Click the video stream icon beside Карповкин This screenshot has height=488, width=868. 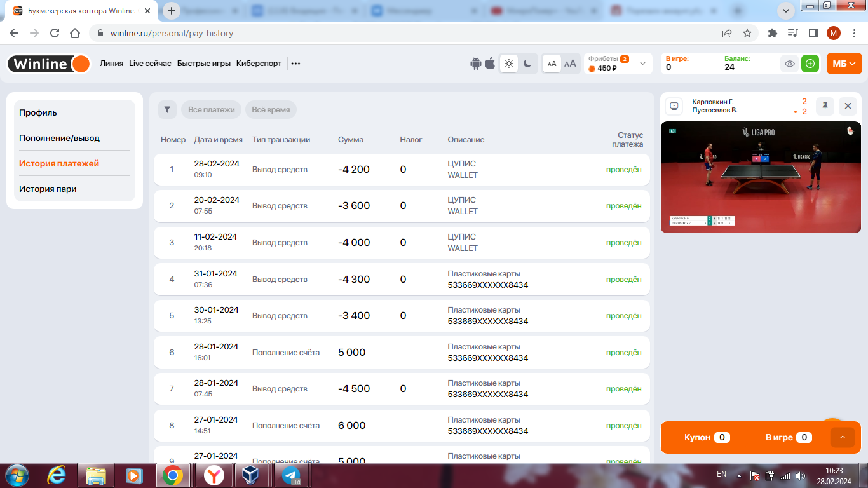(x=675, y=106)
